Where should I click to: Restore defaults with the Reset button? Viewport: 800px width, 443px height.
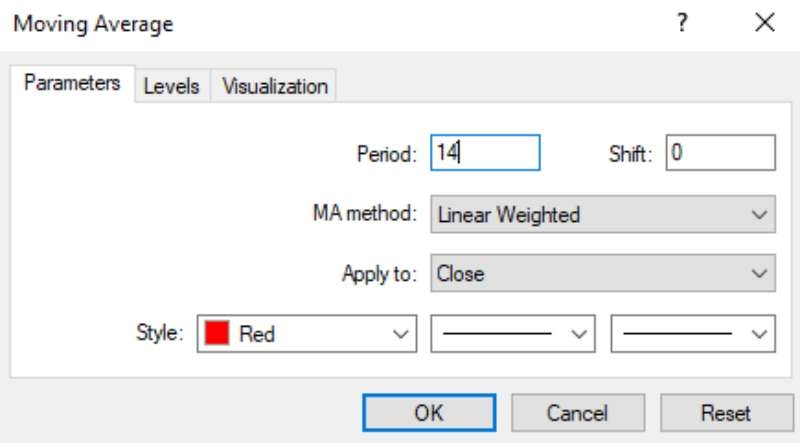[x=727, y=412]
